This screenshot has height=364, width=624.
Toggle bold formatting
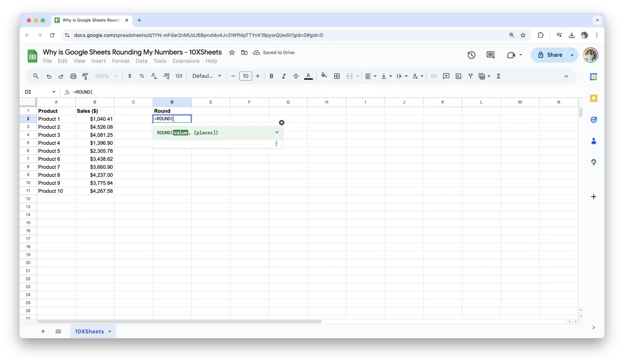click(271, 76)
